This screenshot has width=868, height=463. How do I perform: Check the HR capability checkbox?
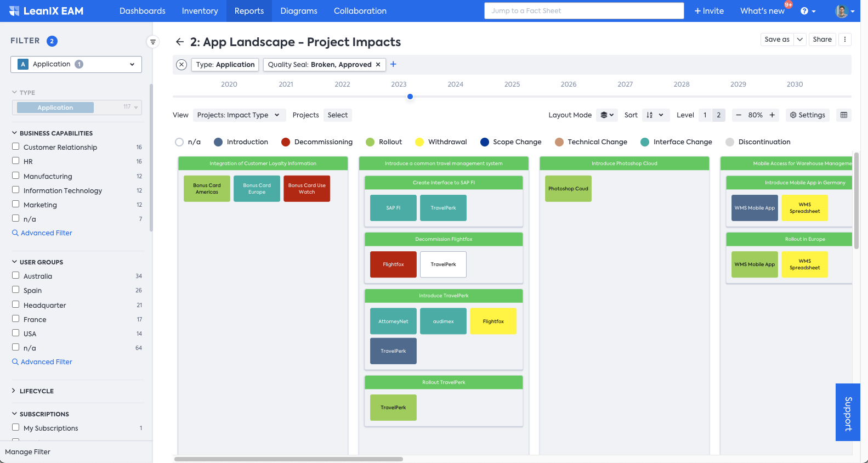coord(16,161)
